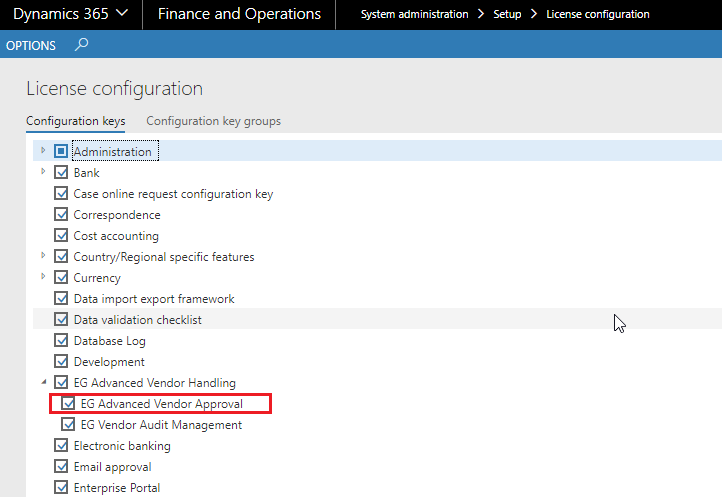Click License configuration breadcrumb

(x=597, y=14)
